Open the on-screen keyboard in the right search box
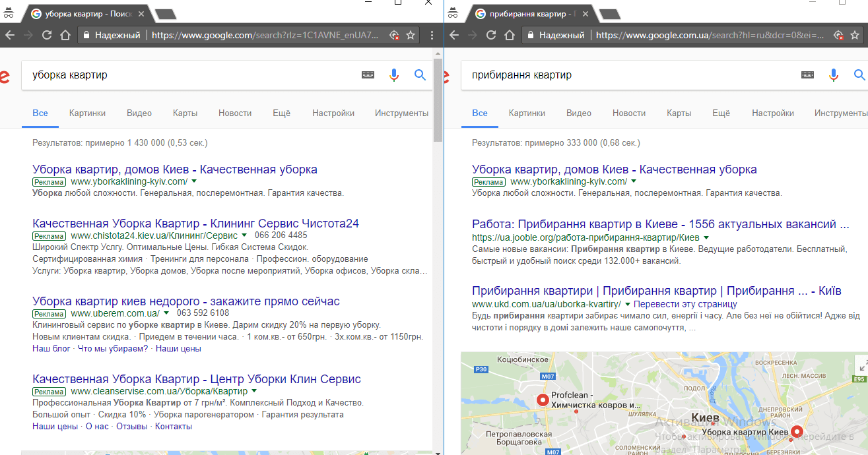This screenshot has height=455, width=868. 807,75
